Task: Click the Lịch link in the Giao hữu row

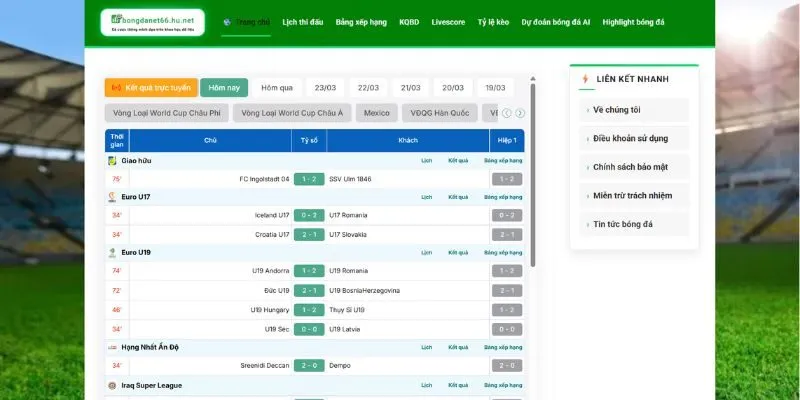Action: coord(427,161)
